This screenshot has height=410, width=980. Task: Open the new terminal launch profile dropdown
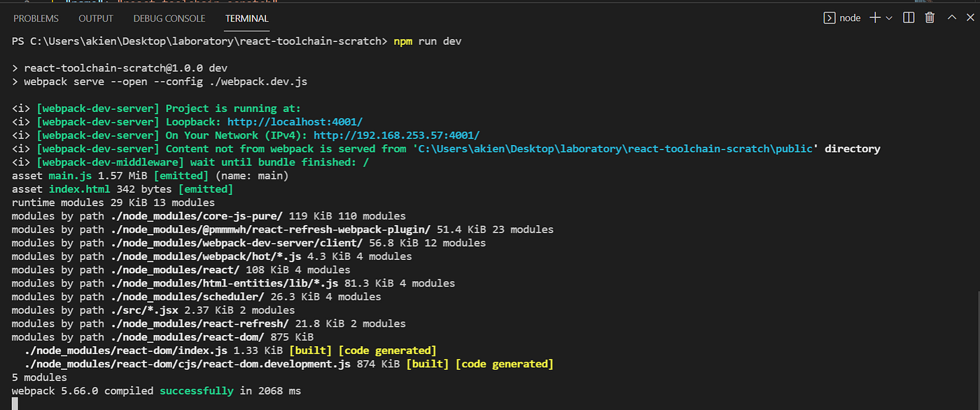point(890,18)
